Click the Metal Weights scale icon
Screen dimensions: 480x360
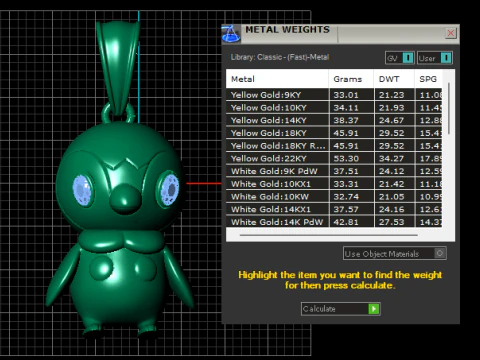point(231,34)
